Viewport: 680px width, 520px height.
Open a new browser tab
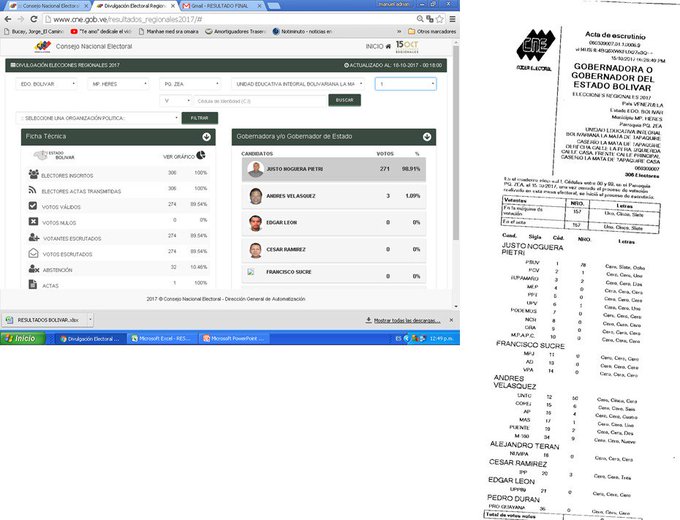click(x=273, y=6)
